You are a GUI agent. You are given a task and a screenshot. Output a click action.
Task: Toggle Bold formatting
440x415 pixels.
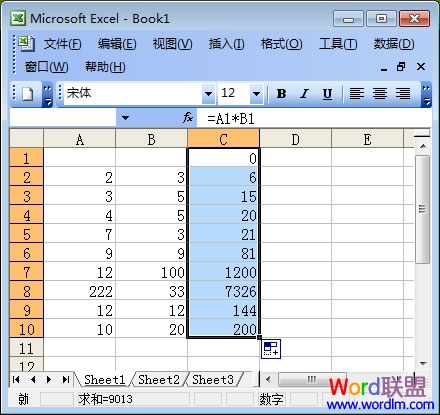click(282, 94)
